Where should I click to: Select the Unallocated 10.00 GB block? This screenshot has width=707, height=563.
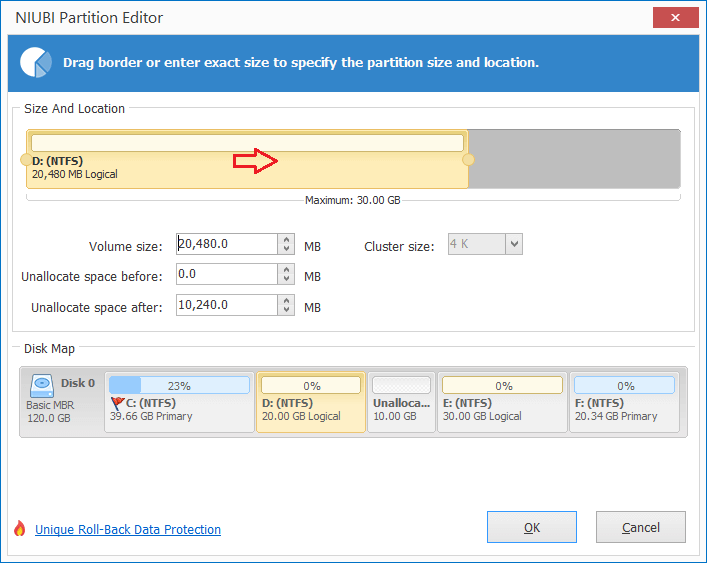coord(401,402)
